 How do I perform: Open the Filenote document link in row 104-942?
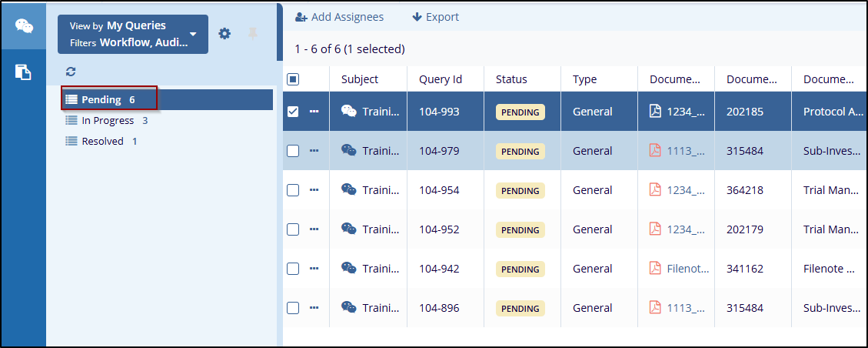coord(688,268)
